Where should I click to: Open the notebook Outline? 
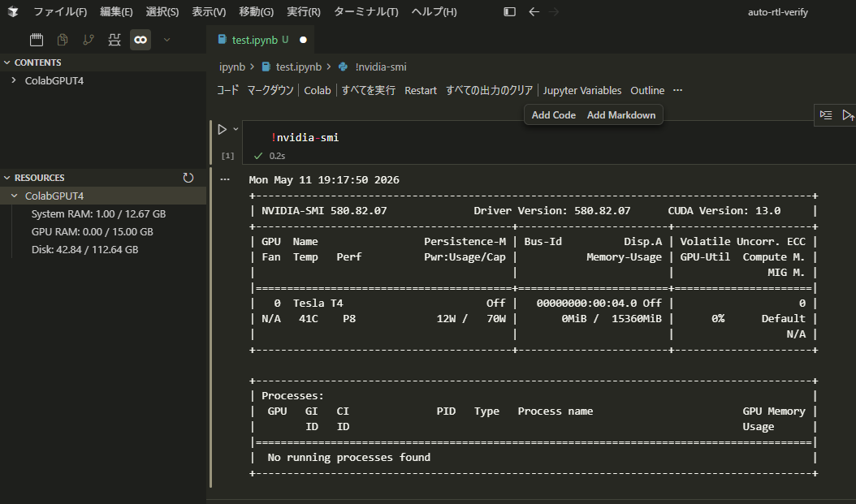647,91
